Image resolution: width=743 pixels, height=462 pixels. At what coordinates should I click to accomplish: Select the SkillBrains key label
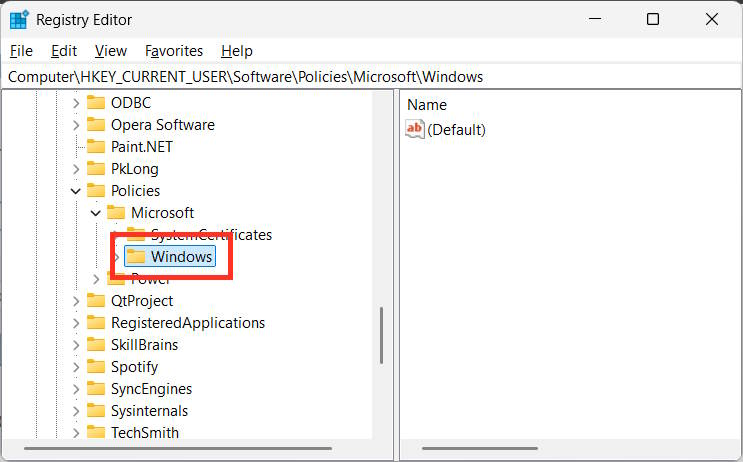point(145,345)
